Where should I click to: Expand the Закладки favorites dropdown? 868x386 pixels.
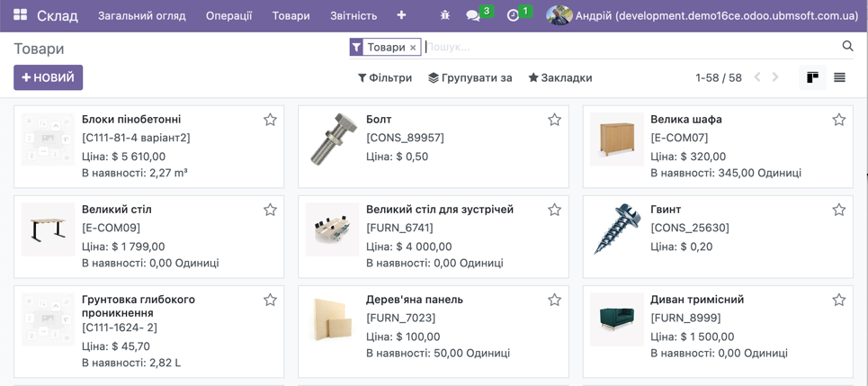click(559, 77)
